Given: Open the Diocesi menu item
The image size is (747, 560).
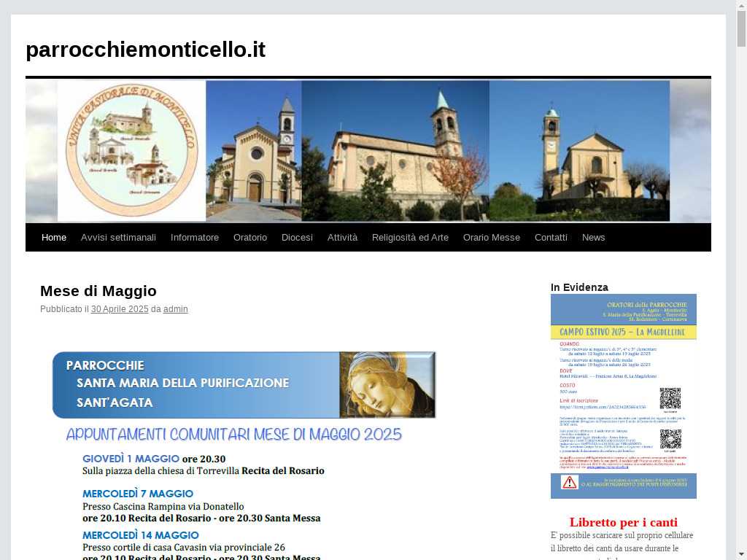Looking at the screenshot, I should click(x=297, y=237).
